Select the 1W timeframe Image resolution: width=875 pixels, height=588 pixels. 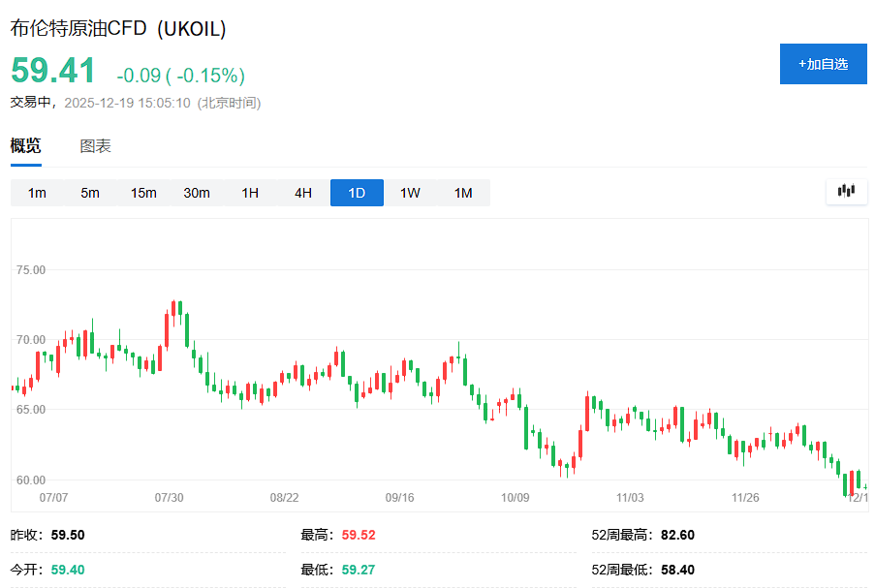409,192
